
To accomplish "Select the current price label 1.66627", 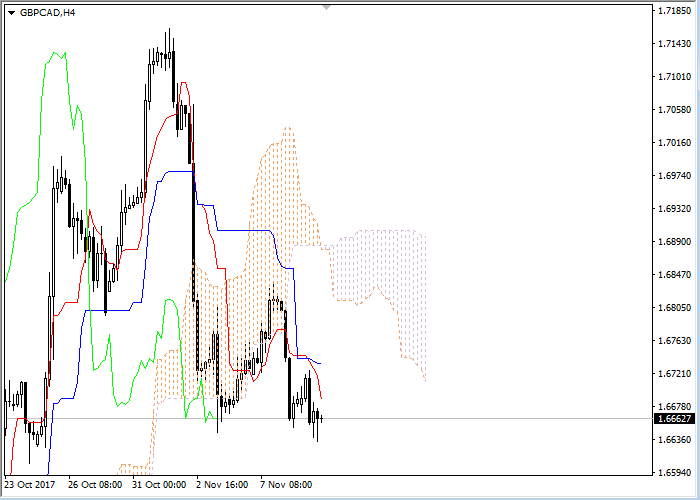I will 674,419.
